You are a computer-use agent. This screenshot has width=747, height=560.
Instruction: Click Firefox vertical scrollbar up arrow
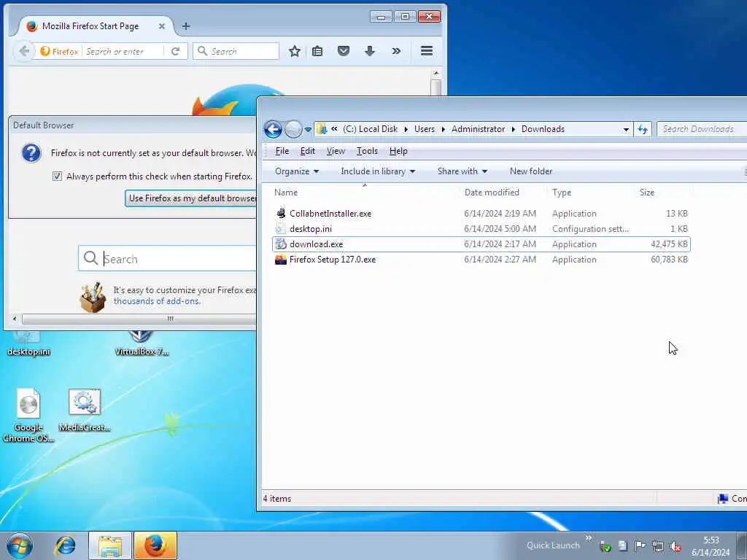click(x=436, y=74)
